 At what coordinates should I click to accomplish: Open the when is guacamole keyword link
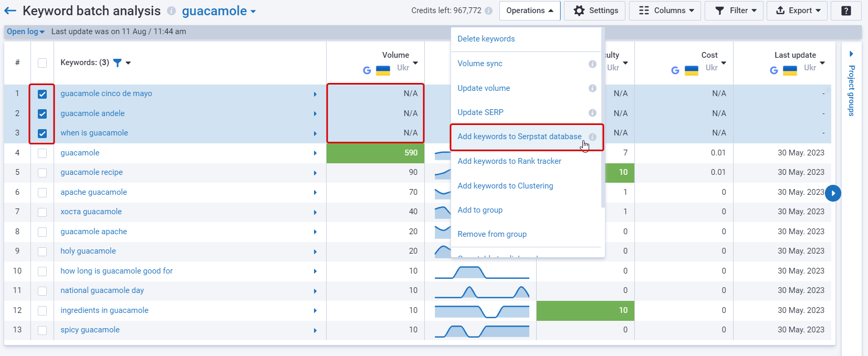[x=94, y=133]
